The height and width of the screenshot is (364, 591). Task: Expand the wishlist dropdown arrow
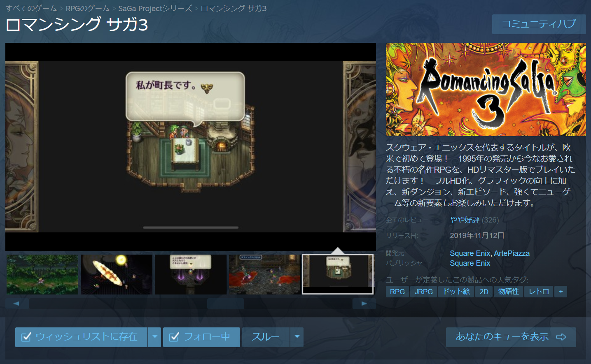tap(154, 337)
